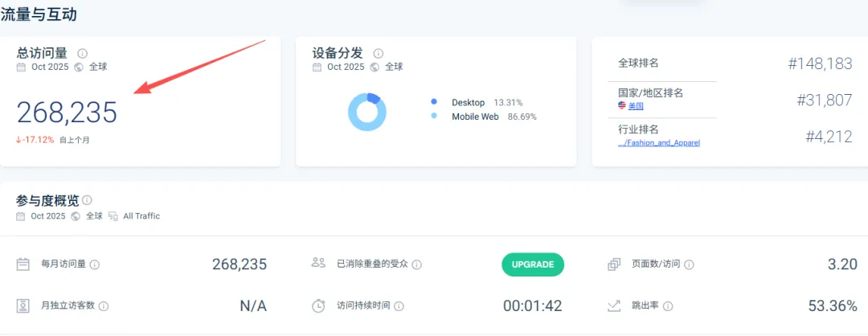This screenshot has height=336, width=868.
Task: Click the info icon next to 月独立访客数
Action: pos(104,305)
